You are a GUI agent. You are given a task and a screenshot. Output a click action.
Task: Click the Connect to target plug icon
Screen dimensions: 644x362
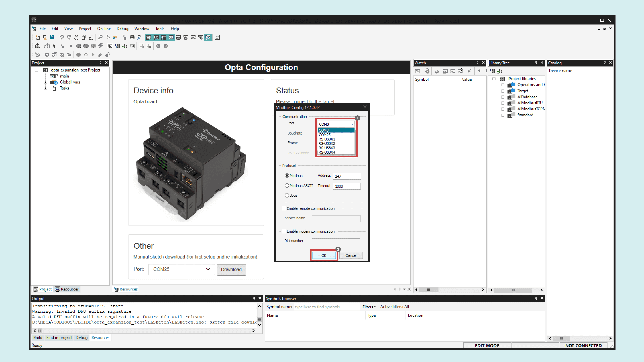54,46
